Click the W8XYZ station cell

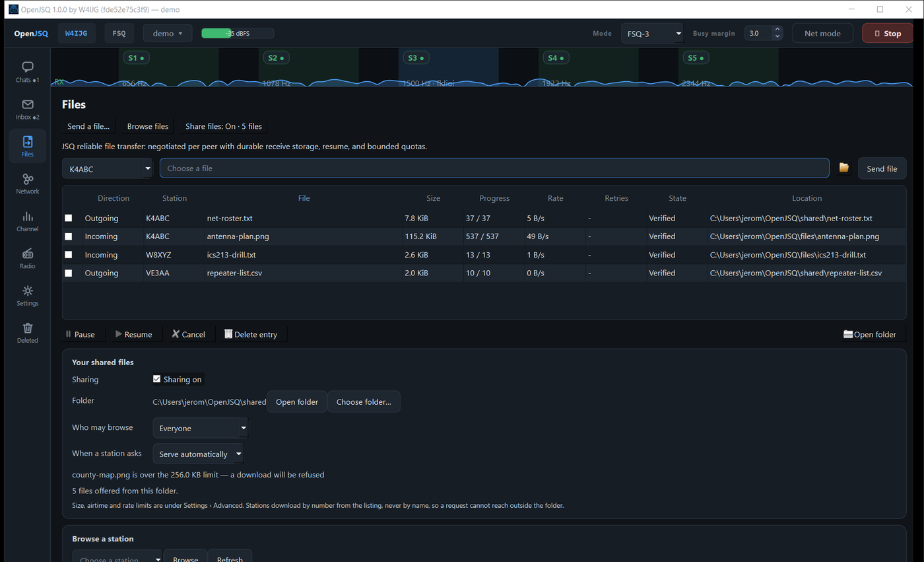(x=174, y=255)
